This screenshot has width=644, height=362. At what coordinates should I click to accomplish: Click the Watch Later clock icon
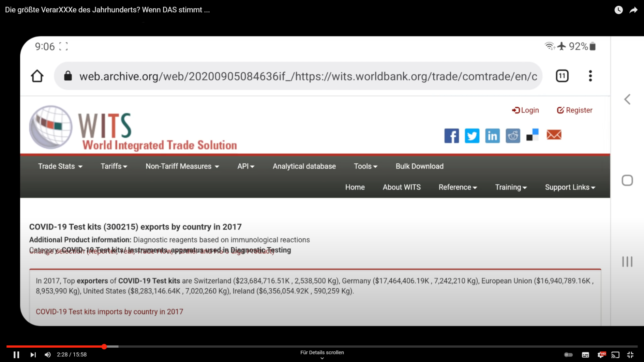point(618,10)
